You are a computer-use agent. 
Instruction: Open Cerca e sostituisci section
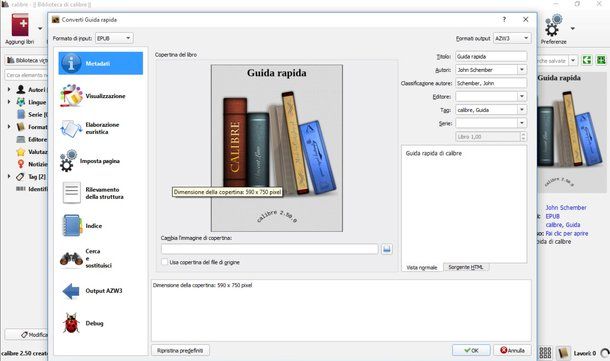pos(100,258)
